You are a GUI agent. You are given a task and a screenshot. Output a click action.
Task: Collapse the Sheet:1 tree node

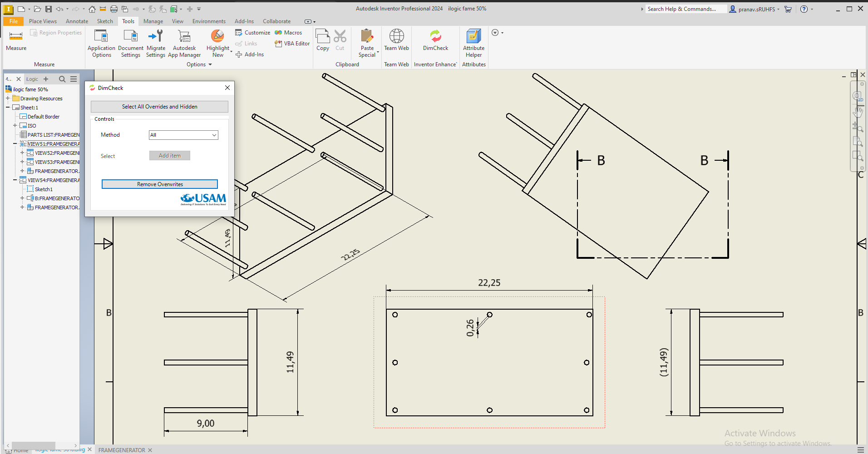[x=8, y=108]
